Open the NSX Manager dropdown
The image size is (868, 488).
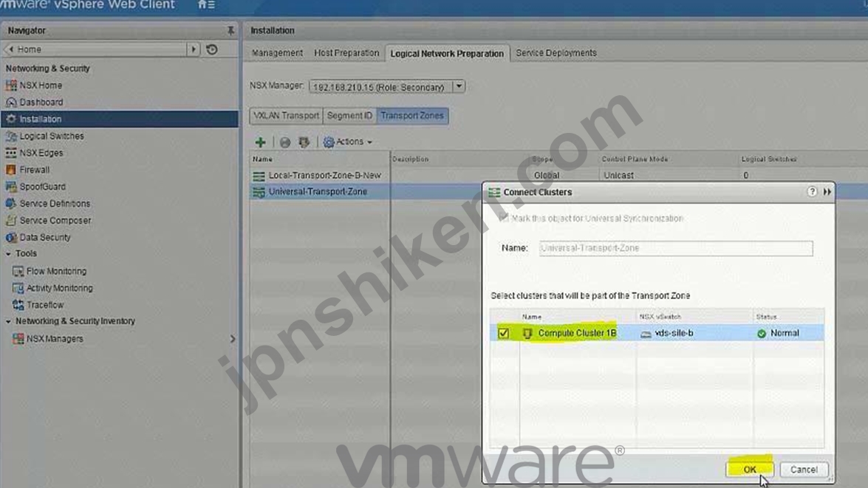click(459, 87)
